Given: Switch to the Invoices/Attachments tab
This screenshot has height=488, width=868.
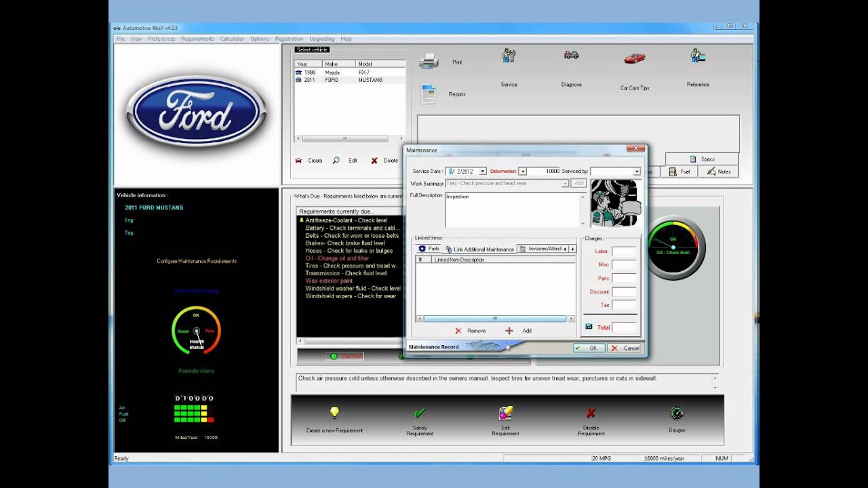Looking at the screenshot, I should [540, 249].
